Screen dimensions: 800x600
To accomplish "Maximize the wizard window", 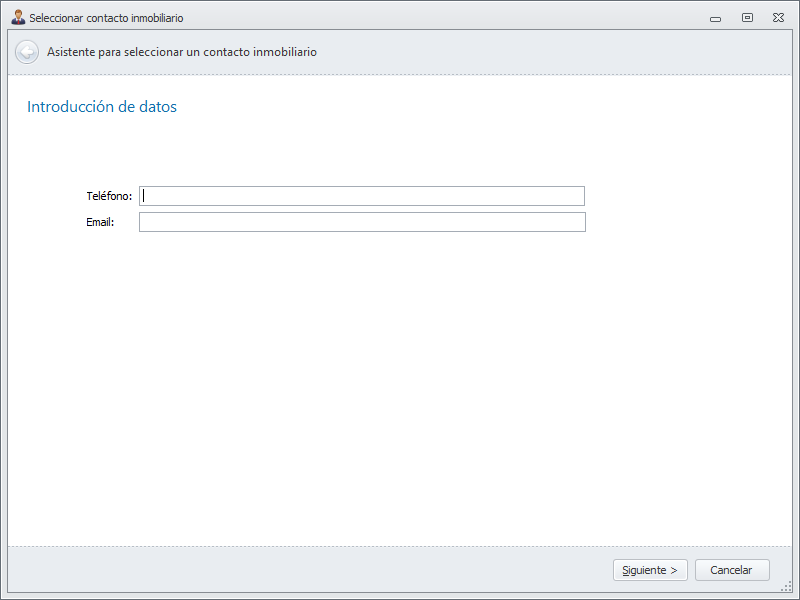I will coord(747,18).
